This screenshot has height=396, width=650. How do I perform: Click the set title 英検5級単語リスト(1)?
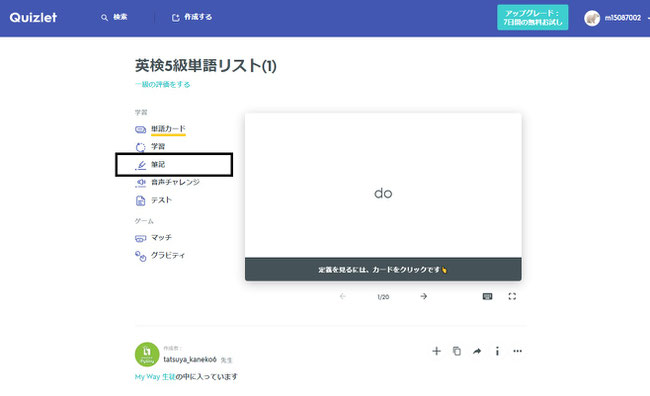click(206, 66)
